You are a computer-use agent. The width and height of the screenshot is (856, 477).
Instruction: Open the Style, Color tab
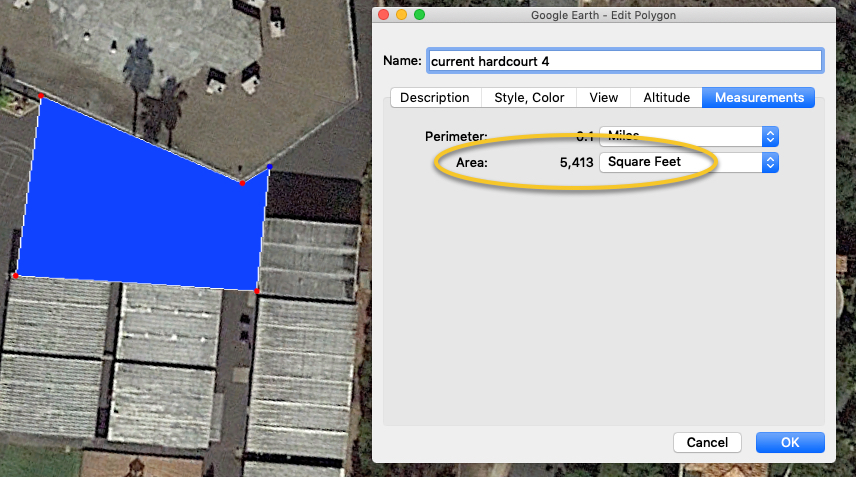529,98
